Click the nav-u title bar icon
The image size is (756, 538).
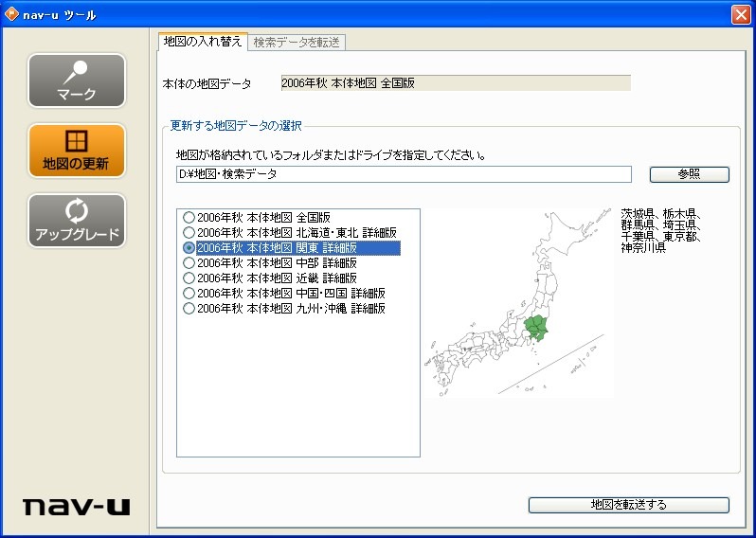11,14
